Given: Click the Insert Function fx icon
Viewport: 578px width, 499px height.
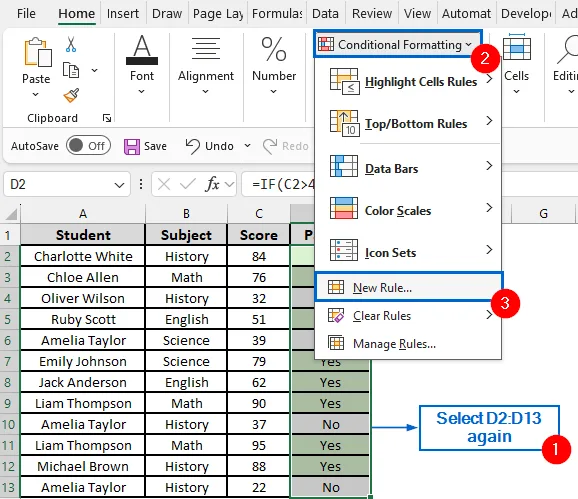Looking at the screenshot, I should (212, 184).
